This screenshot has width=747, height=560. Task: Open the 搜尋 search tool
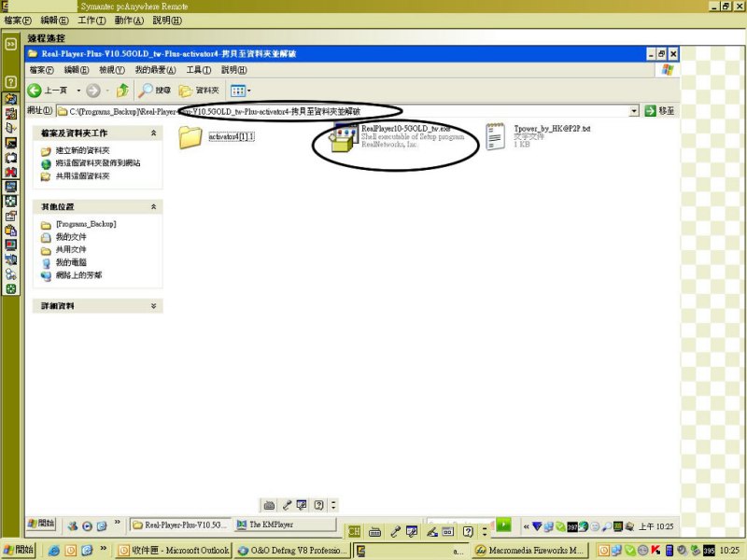pos(154,90)
